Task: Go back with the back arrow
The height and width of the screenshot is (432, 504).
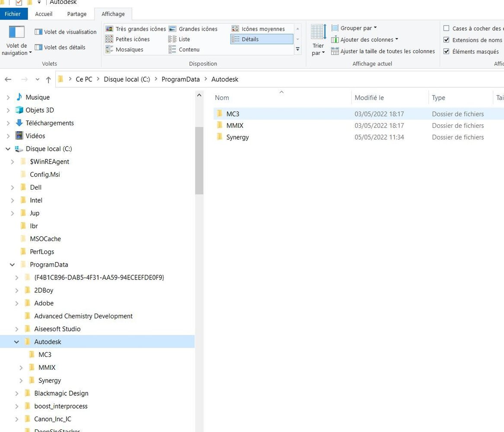Action: (8, 79)
